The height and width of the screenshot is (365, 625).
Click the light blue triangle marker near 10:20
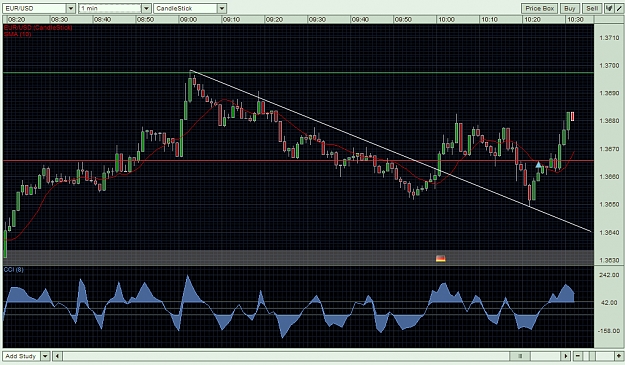(538, 164)
